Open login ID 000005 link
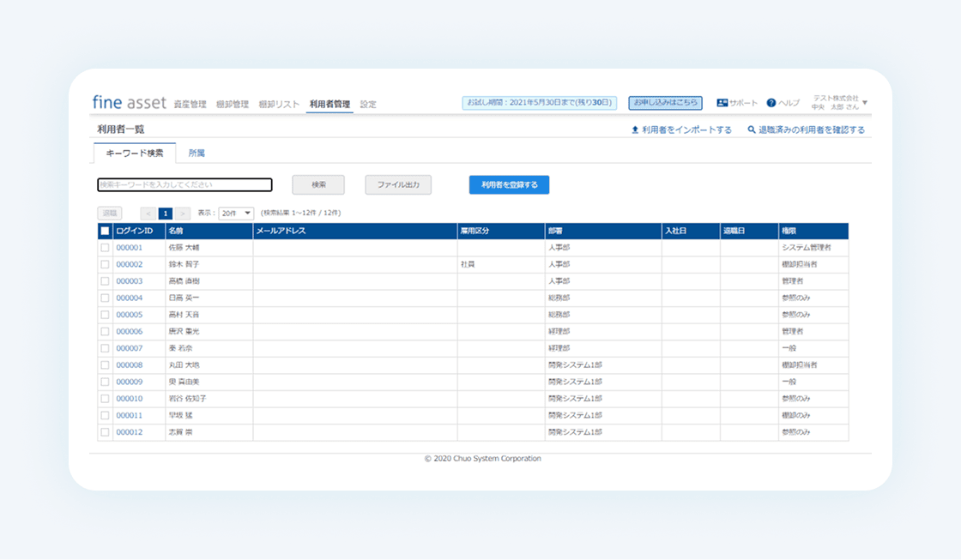This screenshot has height=560, width=961. [130, 315]
